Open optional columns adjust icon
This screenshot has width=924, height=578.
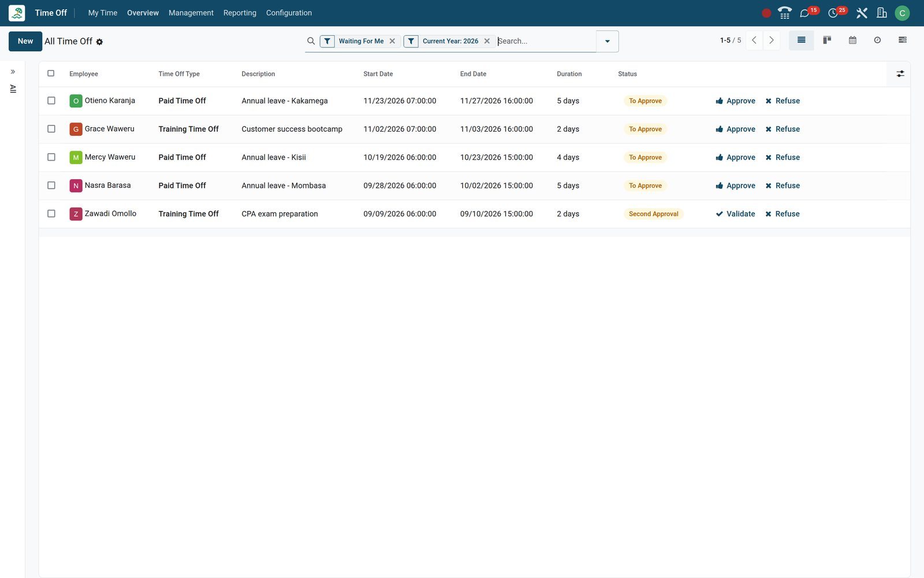click(900, 74)
